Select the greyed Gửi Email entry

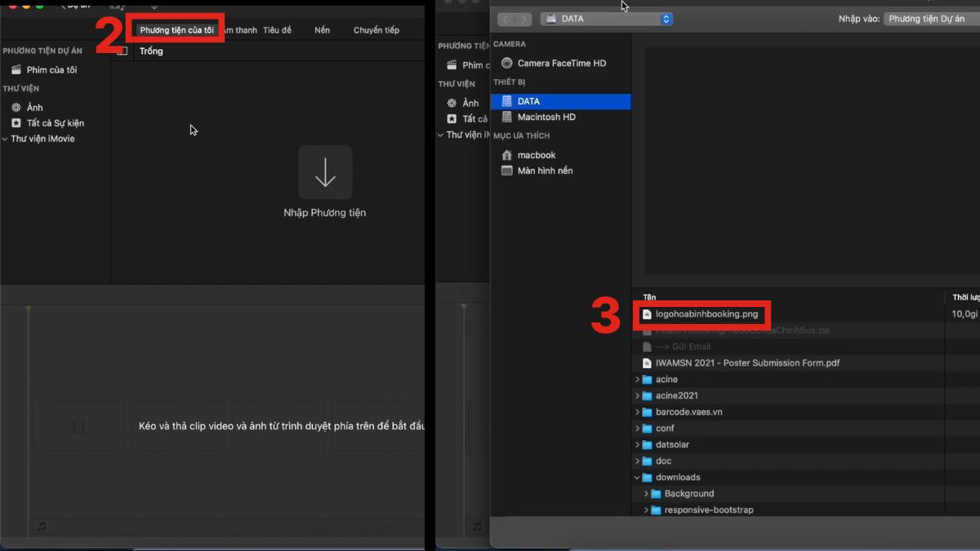coord(683,347)
